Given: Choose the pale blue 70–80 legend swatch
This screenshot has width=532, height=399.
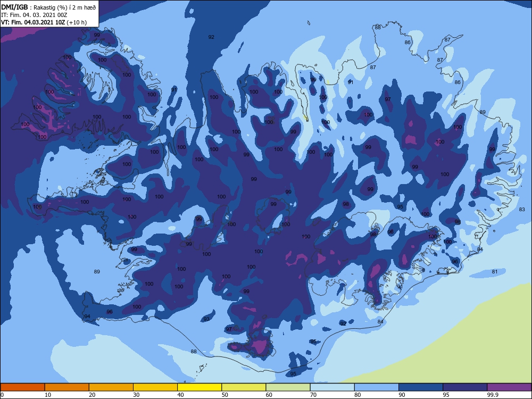Looking at the screenshot, I should (x=332, y=387).
